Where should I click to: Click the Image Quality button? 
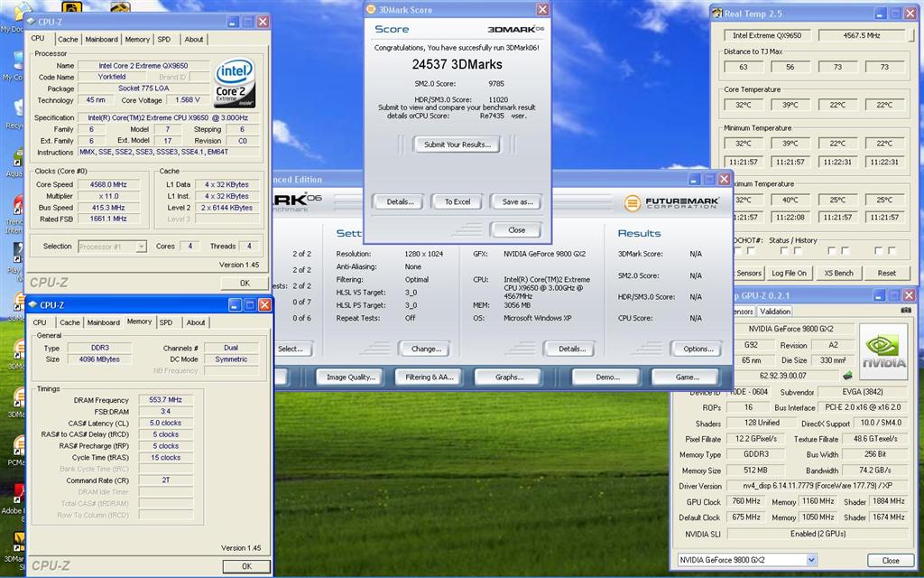tap(351, 377)
